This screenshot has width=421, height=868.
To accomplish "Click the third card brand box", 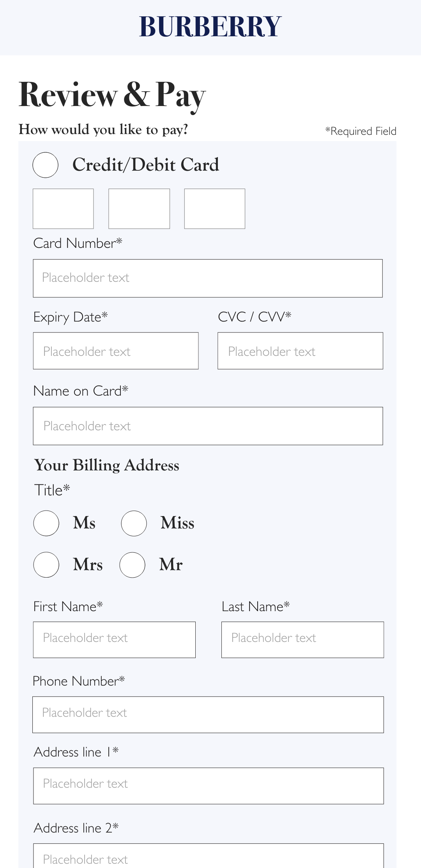I will (x=215, y=209).
